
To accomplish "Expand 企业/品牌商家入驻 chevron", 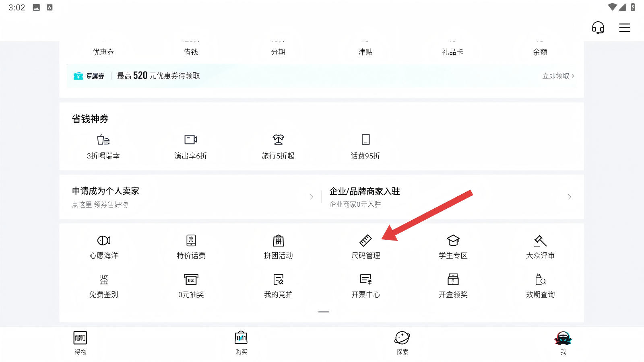I will [569, 197].
